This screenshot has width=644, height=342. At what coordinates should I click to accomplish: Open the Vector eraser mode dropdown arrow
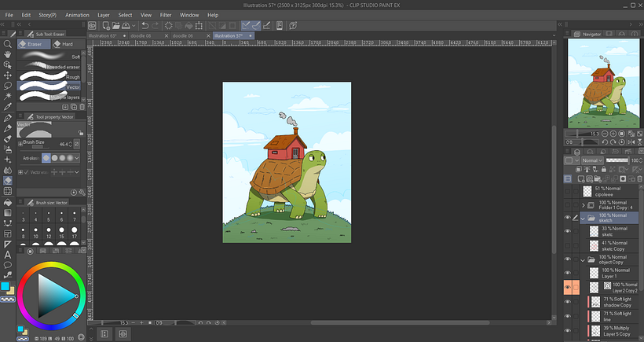pos(77,172)
